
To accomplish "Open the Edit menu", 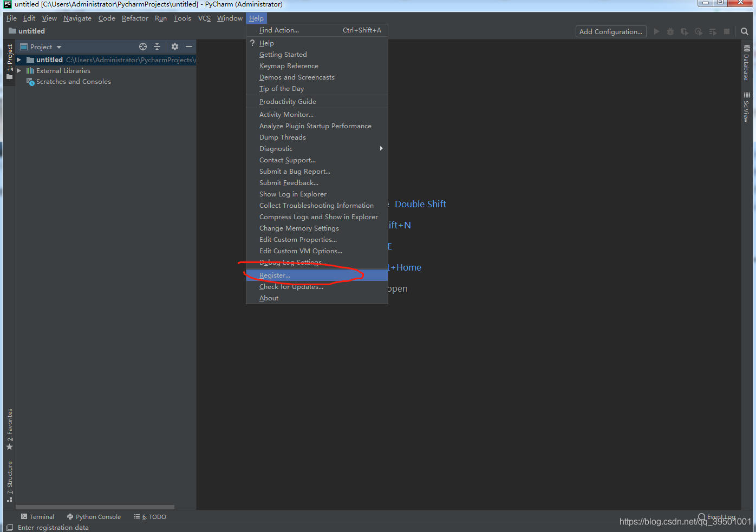I will click(x=29, y=18).
